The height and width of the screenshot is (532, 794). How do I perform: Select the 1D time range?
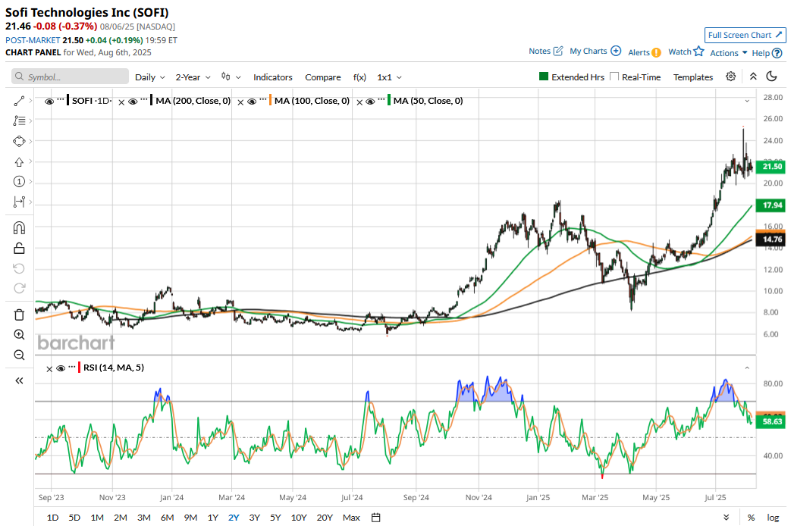point(52,518)
